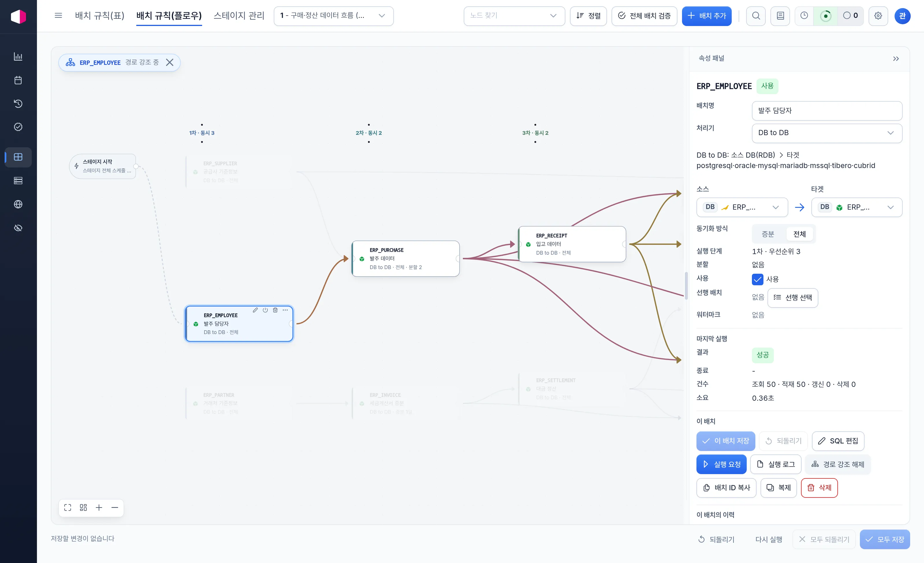Open the dashboard chart sidebar icon
This screenshot has width=924, height=563.
18,56
